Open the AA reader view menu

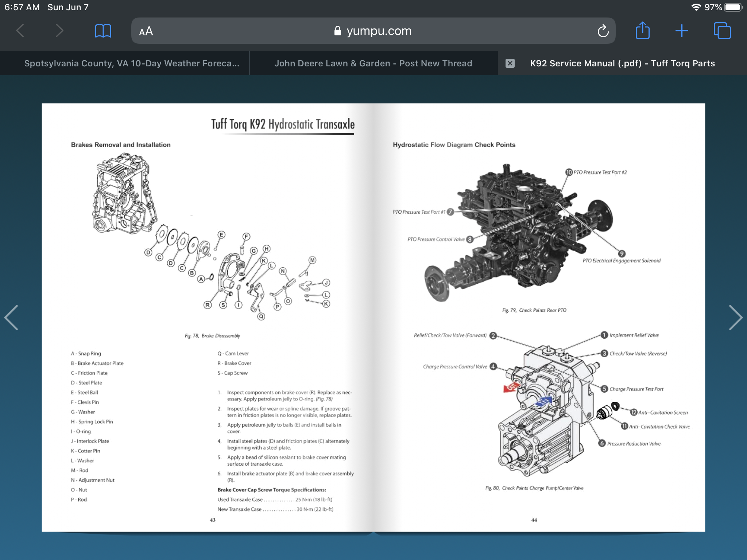point(146,31)
